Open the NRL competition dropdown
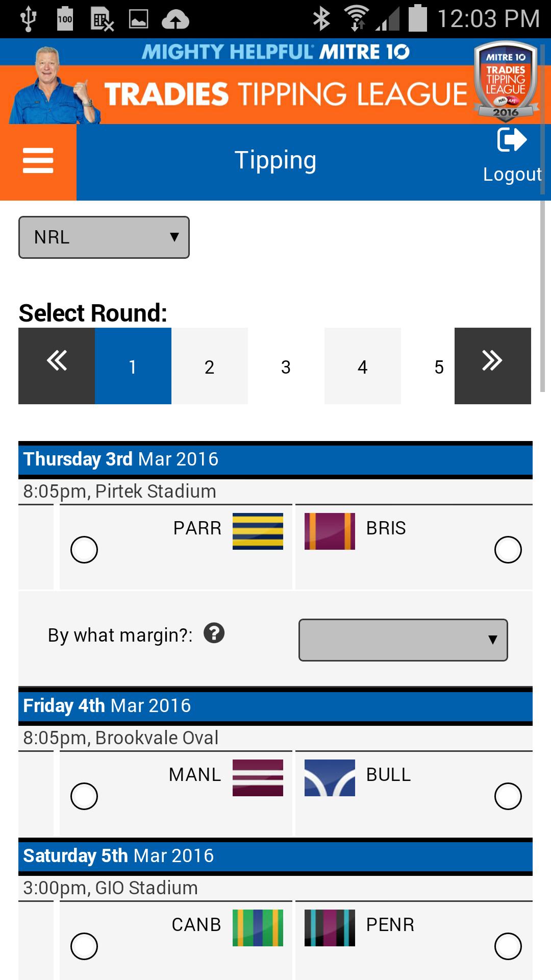The image size is (551, 980). 104,237
